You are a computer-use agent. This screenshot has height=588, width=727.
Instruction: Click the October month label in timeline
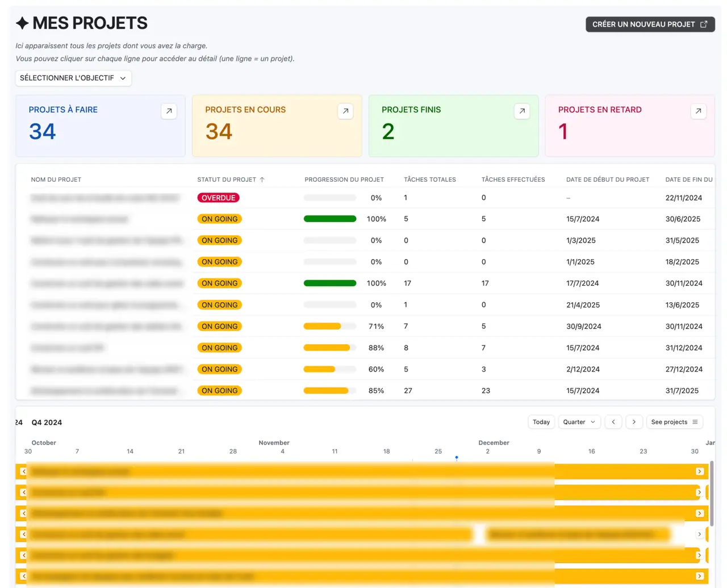click(44, 443)
